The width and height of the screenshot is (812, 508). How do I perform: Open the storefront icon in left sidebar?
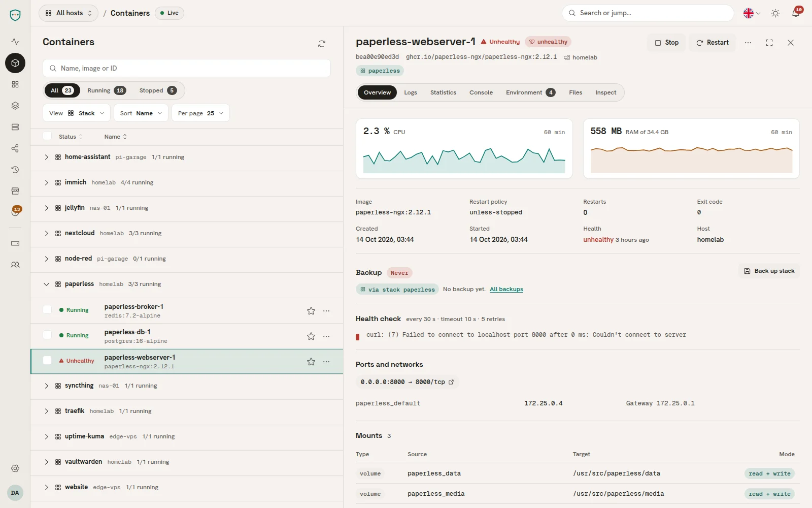(15, 191)
